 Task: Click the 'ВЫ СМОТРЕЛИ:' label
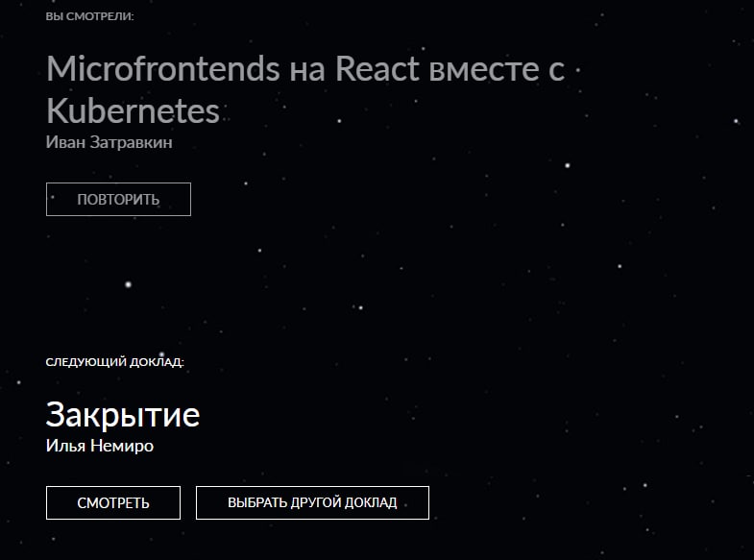point(90,16)
